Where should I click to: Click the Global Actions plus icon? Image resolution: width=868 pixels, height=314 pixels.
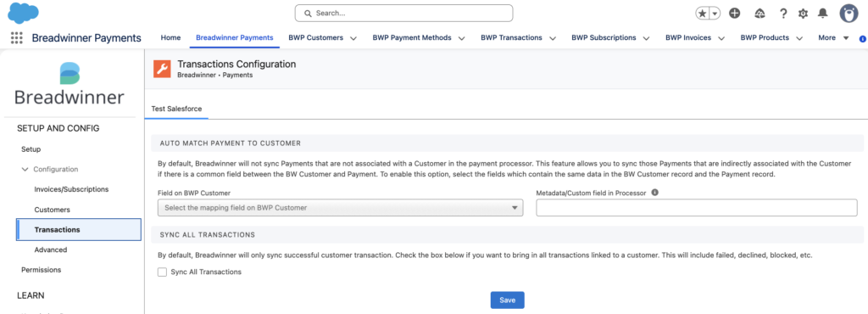(x=735, y=14)
